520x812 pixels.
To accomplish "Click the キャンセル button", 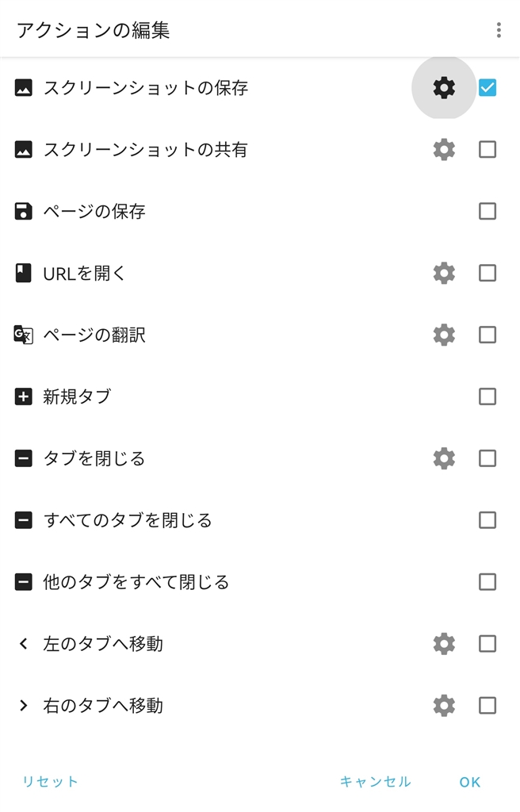I will (x=376, y=782).
